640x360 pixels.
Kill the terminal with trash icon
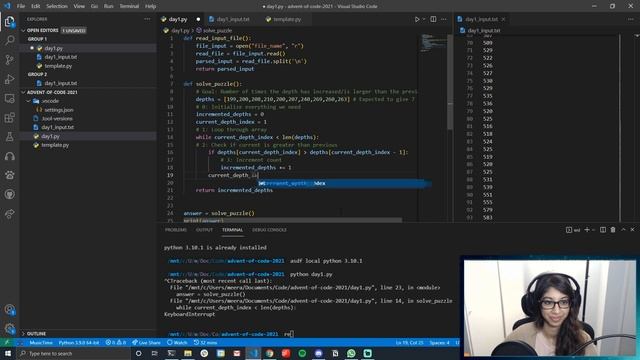click(x=613, y=230)
